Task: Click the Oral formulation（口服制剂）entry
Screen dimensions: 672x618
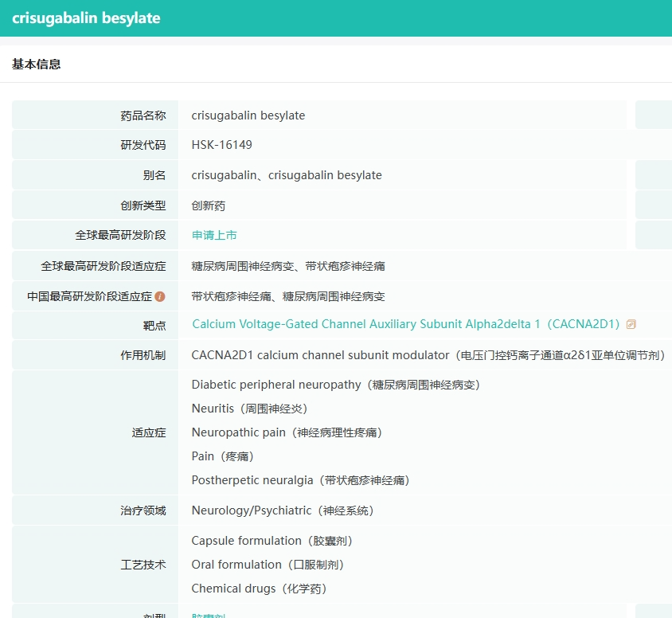Action: pyautogui.click(x=268, y=565)
